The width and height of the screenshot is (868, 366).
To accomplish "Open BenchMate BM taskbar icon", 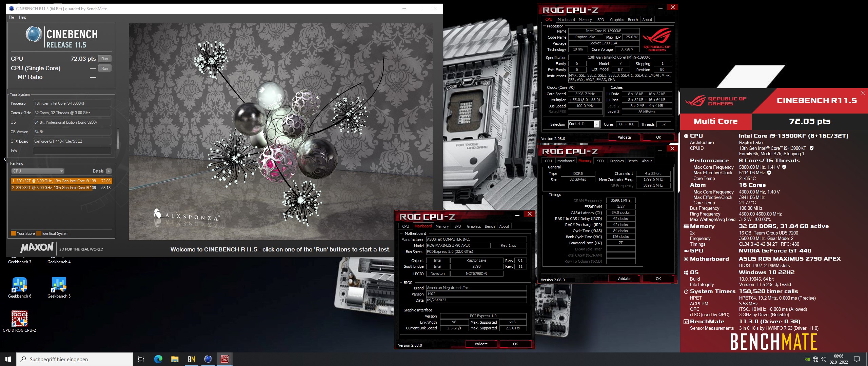I will (191, 359).
